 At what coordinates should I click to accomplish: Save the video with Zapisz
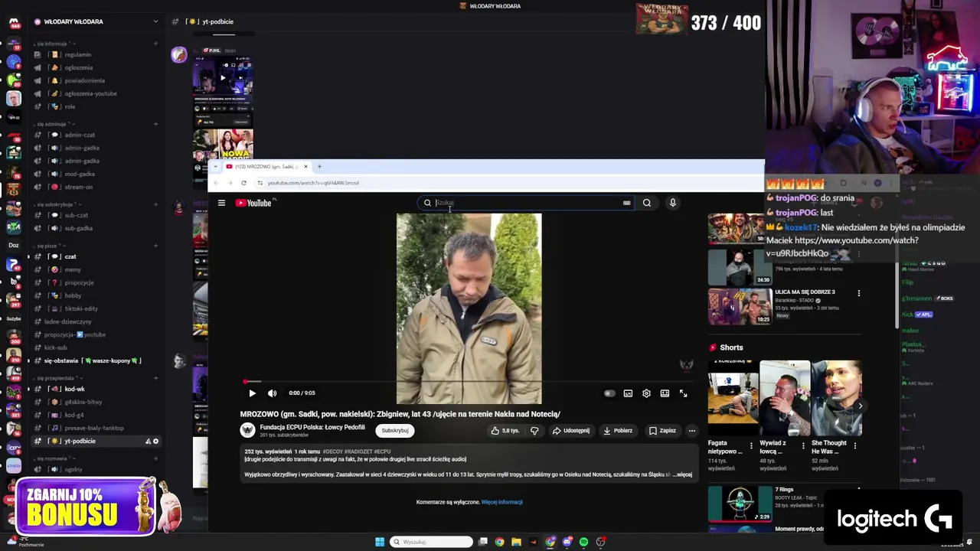[663, 431]
